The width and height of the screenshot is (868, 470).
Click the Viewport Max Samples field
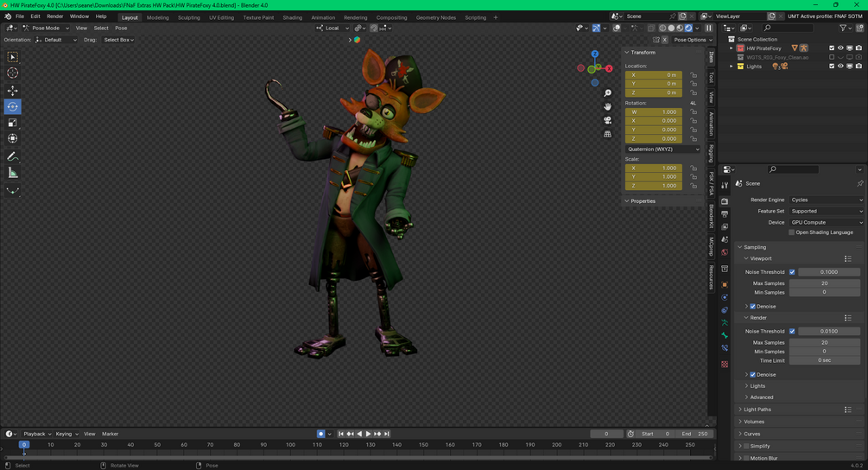coord(825,283)
